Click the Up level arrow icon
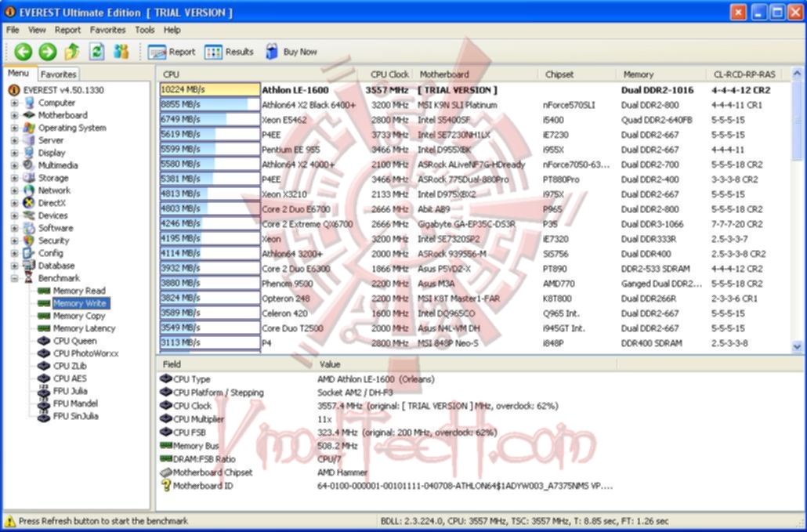Image resolution: width=807 pixels, height=532 pixels. (x=72, y=52)
